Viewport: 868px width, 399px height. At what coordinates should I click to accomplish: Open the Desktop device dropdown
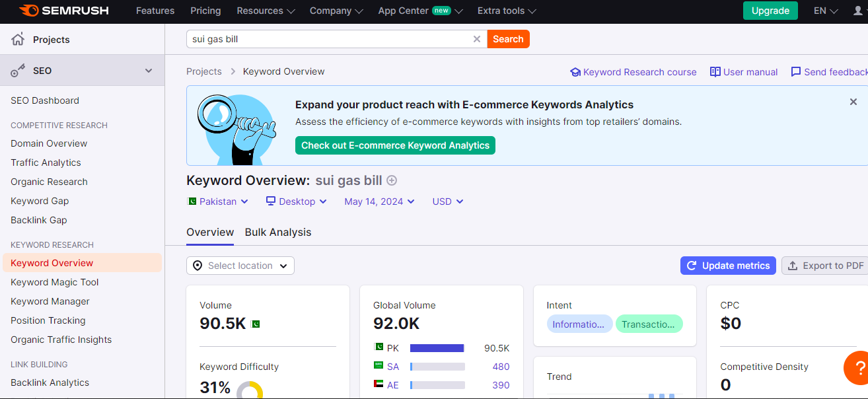point(296,201)
